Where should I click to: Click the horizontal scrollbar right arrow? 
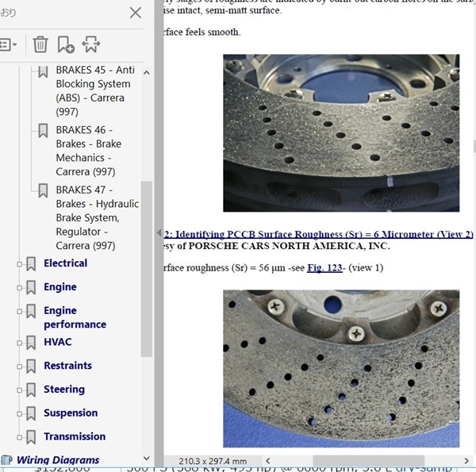[466, 461]
